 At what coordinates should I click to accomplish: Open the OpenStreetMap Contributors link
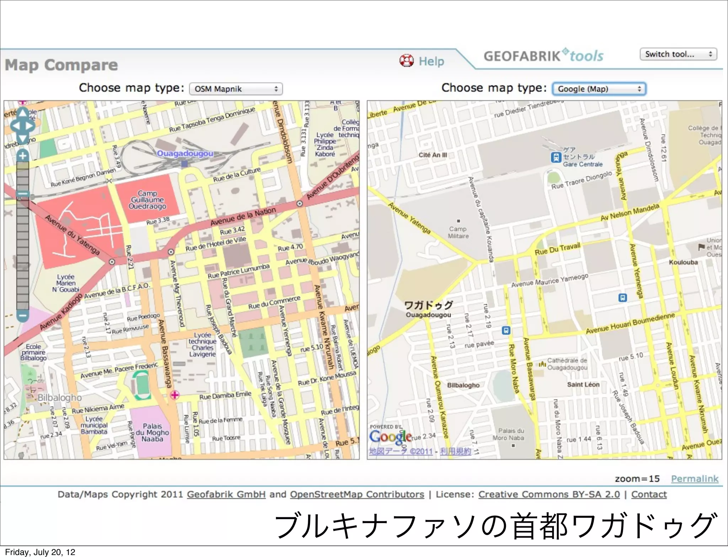click(357, 494)
